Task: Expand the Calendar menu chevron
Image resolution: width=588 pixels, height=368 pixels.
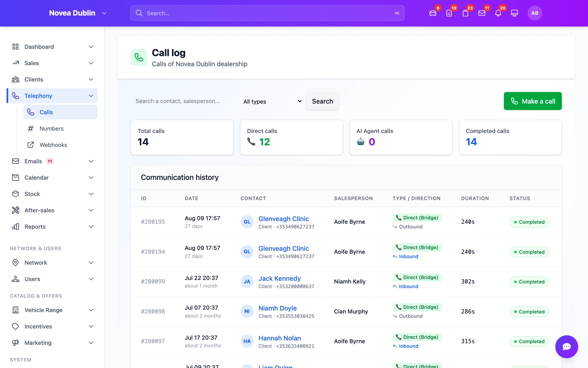Action: pyautogui.click(x=91, y=177)
